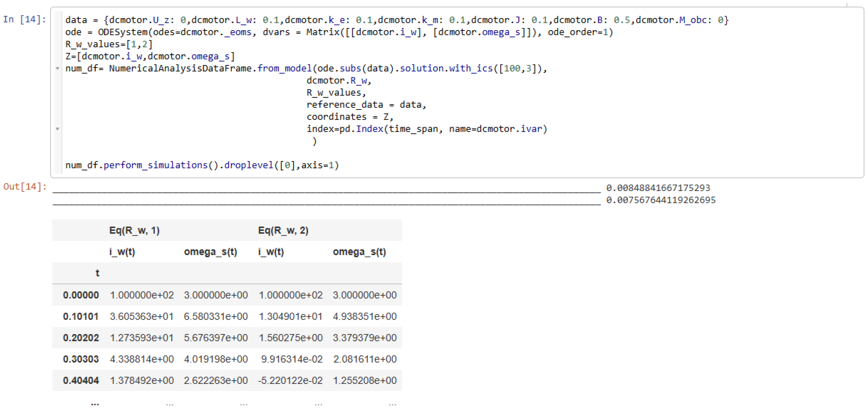
Task: Click the Eq(R_w, 2) column header
Action: tap(283, 231)
